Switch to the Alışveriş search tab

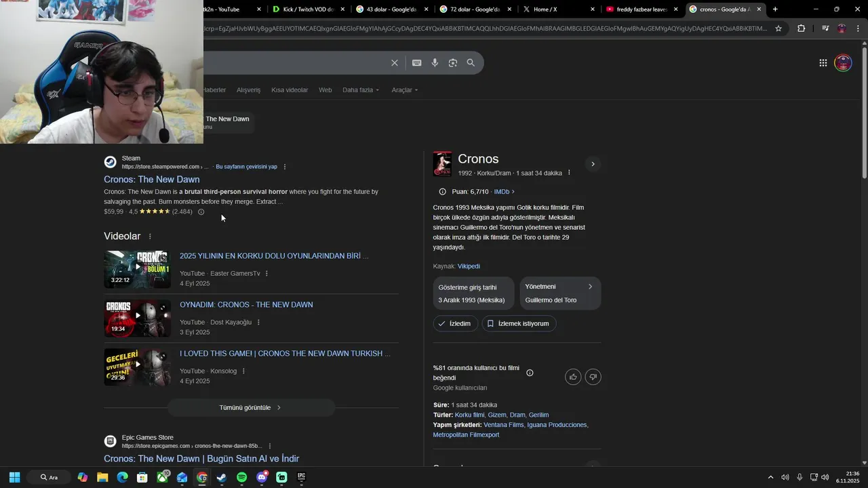tap(248, 90)
